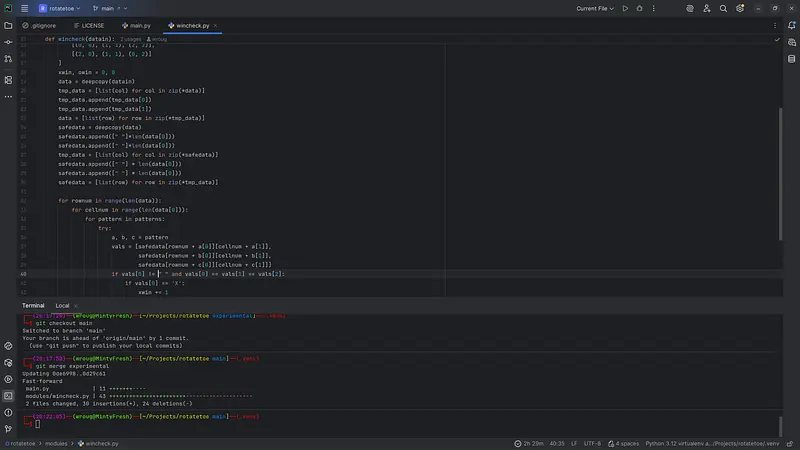Toggle the file read-only lock icon
This screenshot has height=450, width=800.
pyautogui.click(x=791, y=442)
